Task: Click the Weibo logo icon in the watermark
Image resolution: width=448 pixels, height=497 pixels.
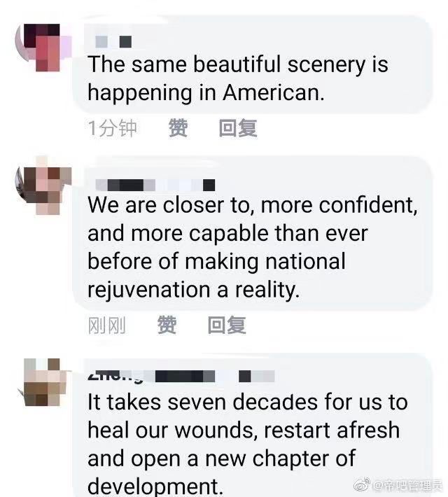Action: [362, 484]
